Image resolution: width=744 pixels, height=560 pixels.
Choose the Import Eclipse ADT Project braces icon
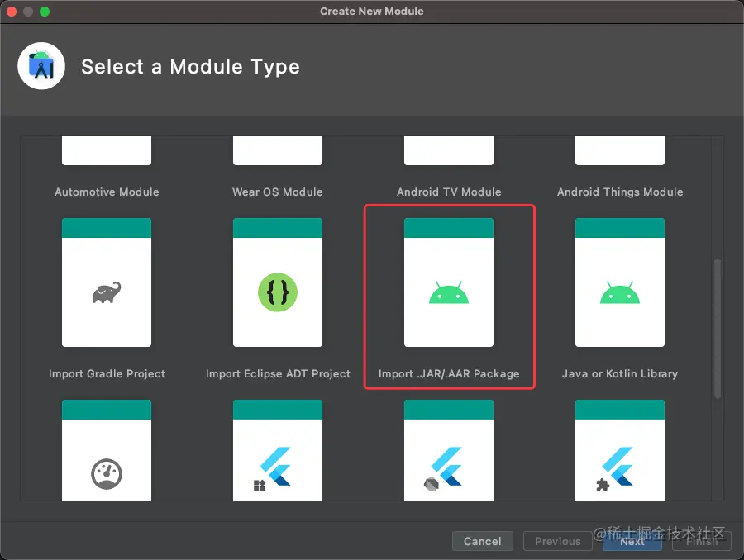pos(278,292)
